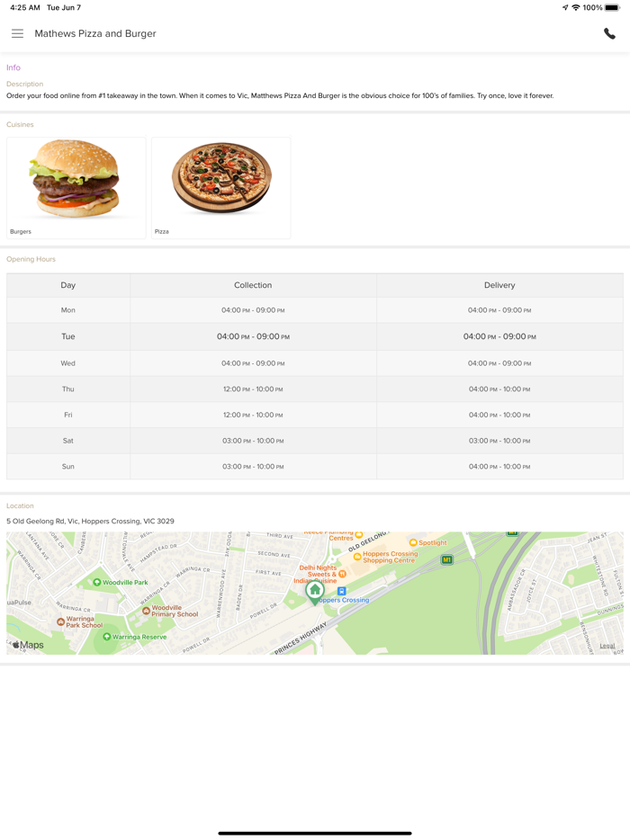The height and width of the screenshot is (840, 630).
Task: Tap the restaurant home pin on map
Action: pyautogui.click(x=315, y=593)
